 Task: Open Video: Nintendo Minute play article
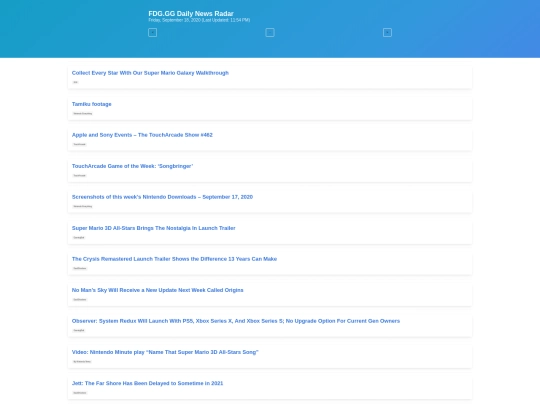(165, 352)
